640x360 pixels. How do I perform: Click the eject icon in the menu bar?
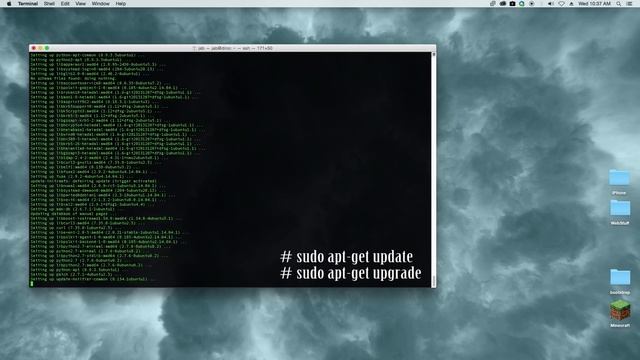point(571,4)
